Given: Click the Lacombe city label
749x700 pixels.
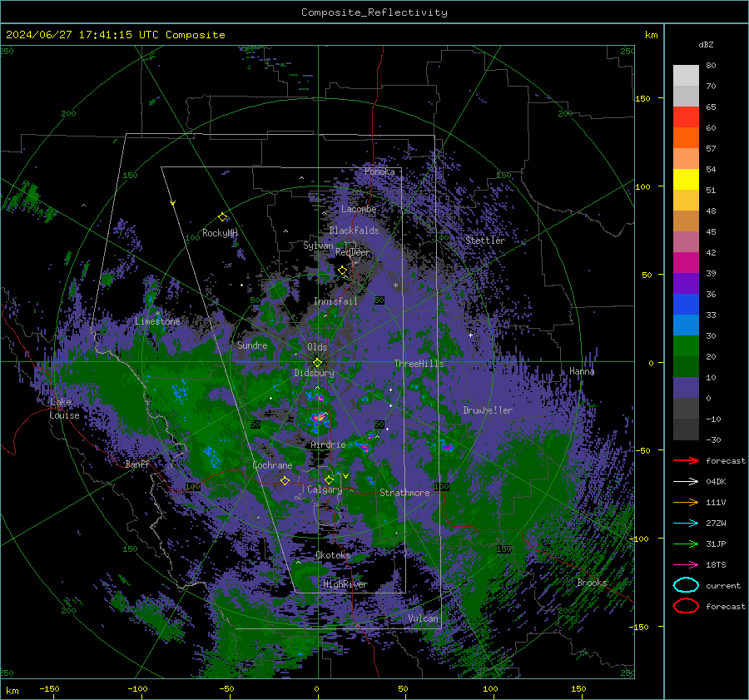Looking at the screenshot, I should point(359,209).
